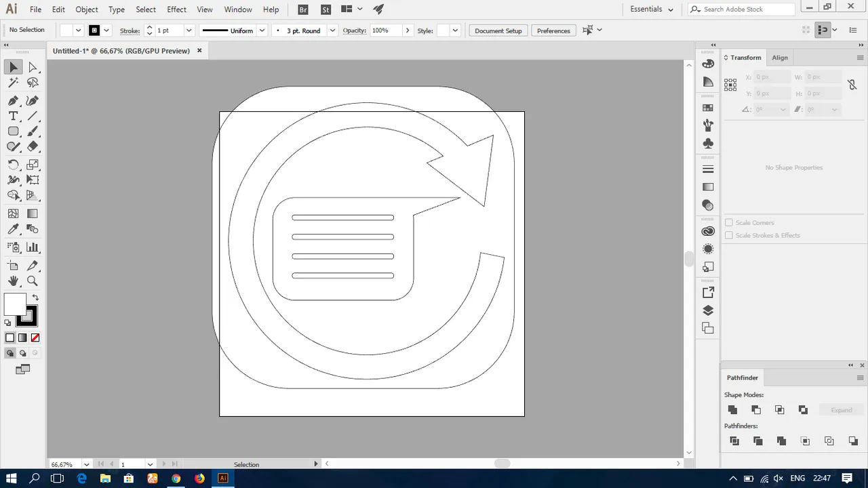Viewport: 868px width, 488px height.
Task: Click the Preferences button
Action: [x=553, y=30]
